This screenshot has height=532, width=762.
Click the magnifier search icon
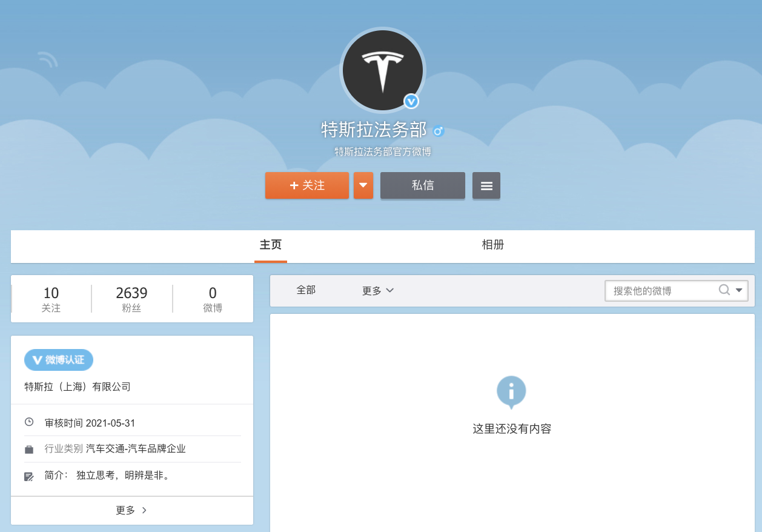pos(724,290)
